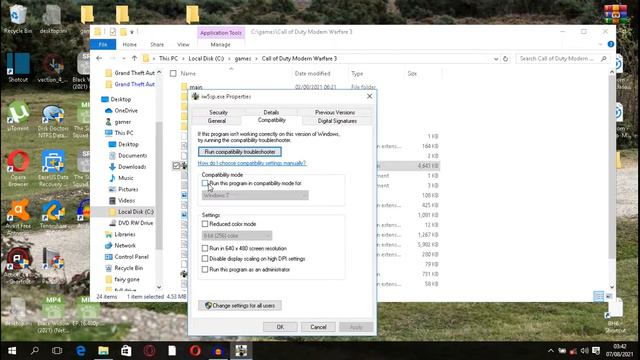Open the Home ribbon tab
This screenshot has height=360, width=640.
pyautogui.click(x=129, y=44)
